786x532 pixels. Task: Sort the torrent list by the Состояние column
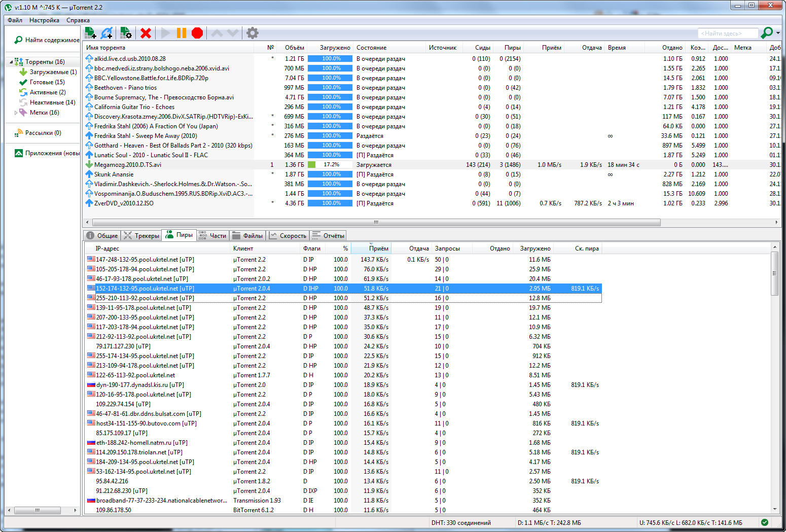pyautogui.click(x=371, y=48)
